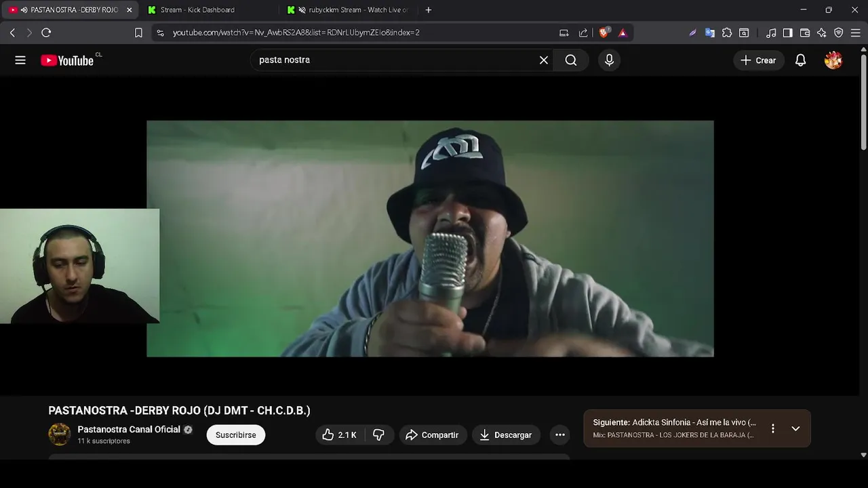This screenshot has width=868, height=488.
Task: Open the media control music note
Action: [771, 33]
